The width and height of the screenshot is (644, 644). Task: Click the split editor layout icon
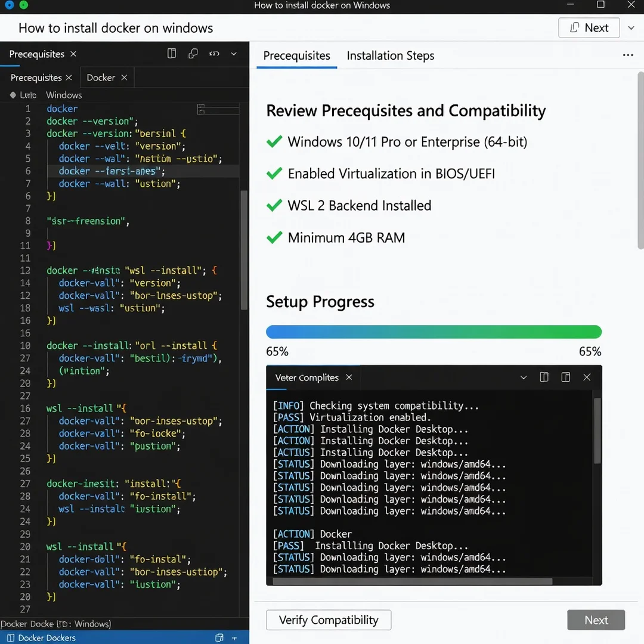pos(172,54)
